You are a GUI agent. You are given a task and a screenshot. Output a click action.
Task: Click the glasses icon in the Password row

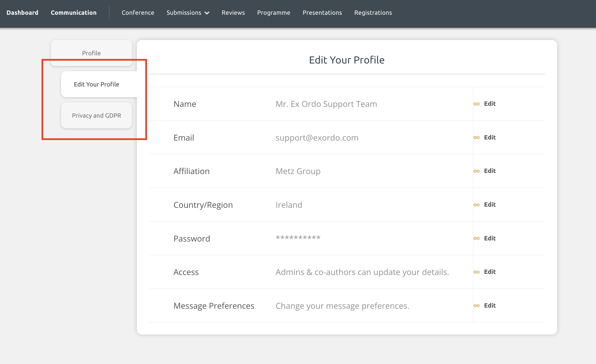click(x=477, y=239)
